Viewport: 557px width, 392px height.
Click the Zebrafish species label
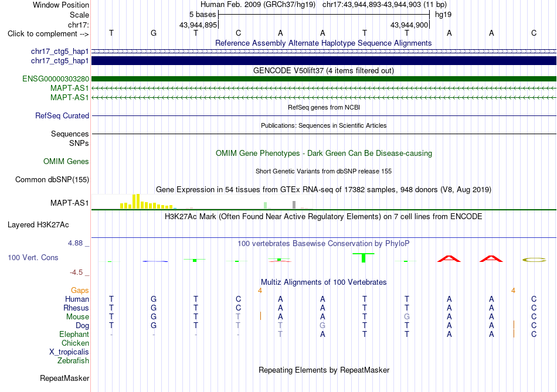[73, 361]
